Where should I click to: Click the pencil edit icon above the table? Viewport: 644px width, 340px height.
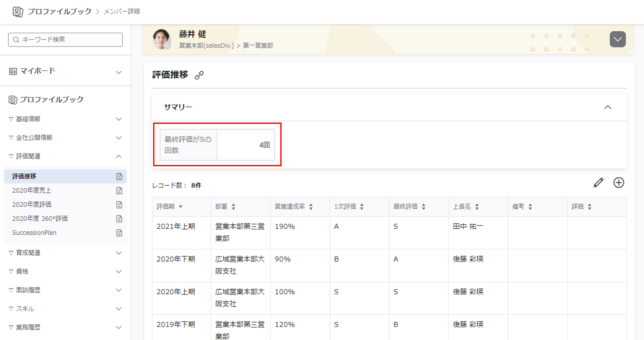[598, 183]
